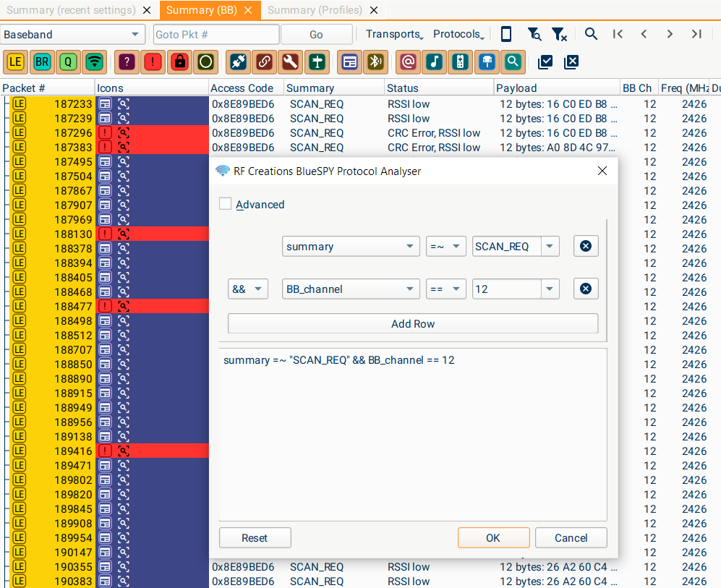The image size is (721, 588).
Task: Click the red exclamation error filter icon
Action: 153,62
